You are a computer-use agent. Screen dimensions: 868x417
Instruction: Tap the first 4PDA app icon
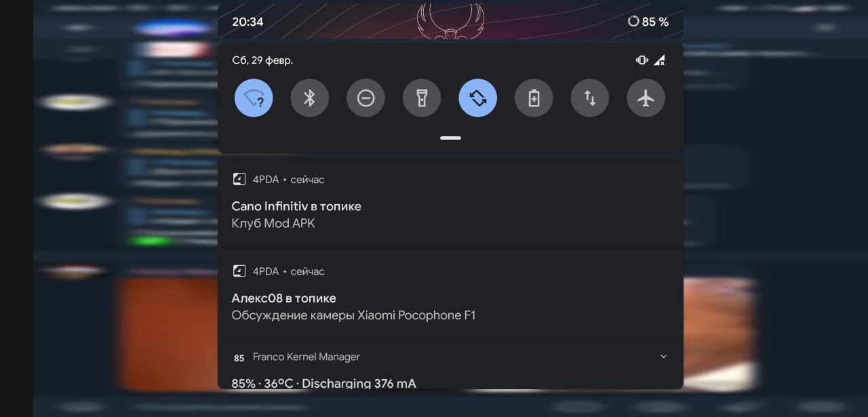(x=239, y=179)
